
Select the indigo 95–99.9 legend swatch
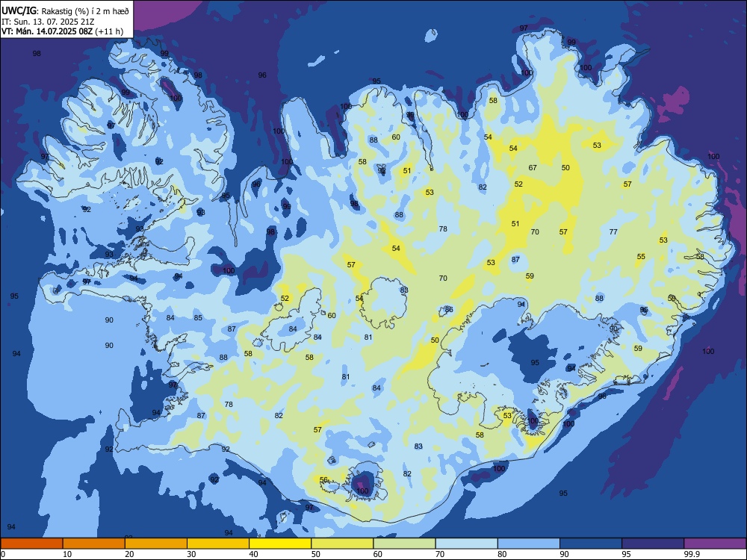653,544
